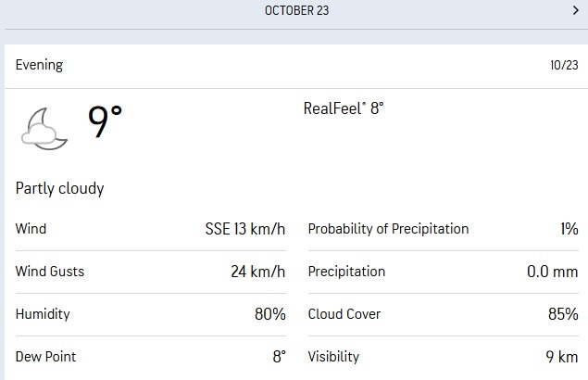Viewport: 588px width, 380px height.
Task: Select the Evening forecast heading
Action: [39, 65]
